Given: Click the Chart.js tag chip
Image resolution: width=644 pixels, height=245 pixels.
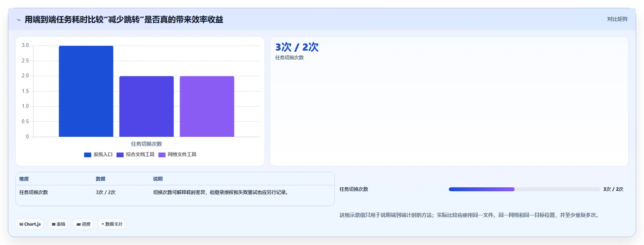Looking at the screenshot, I should (x=30, y=224).
